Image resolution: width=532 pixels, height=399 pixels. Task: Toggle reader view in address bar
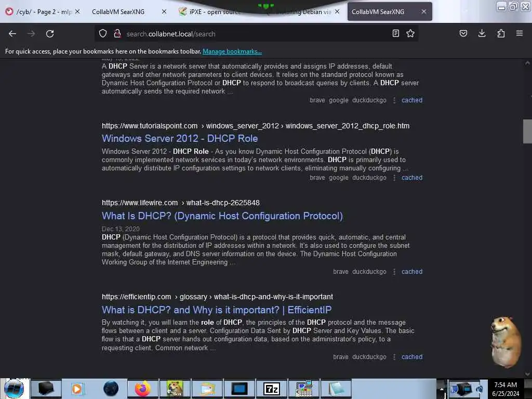point(395,33)
